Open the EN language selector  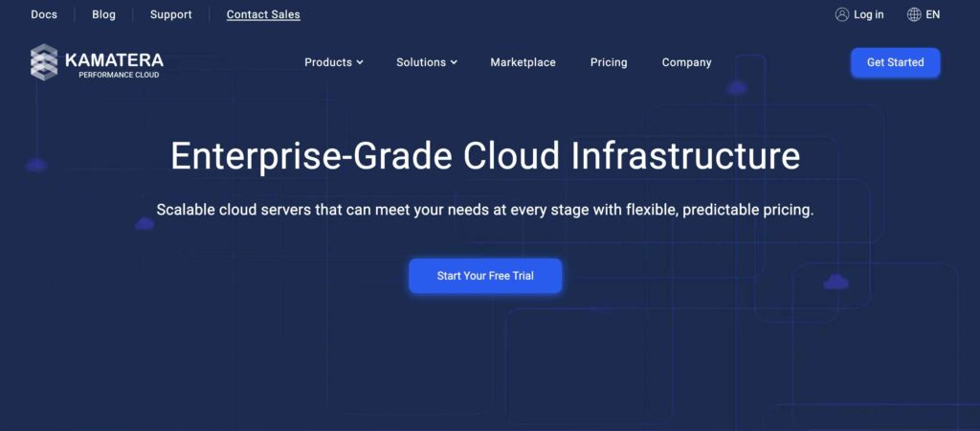(932, 14)
